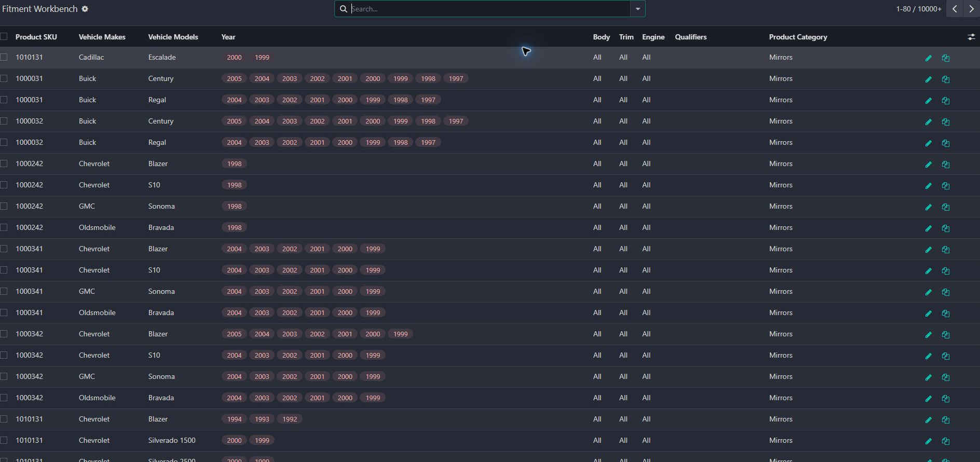Open the gear settings next to Fitment Workbench
This screenshot has width=980, height=462.
tap(85, 9)
